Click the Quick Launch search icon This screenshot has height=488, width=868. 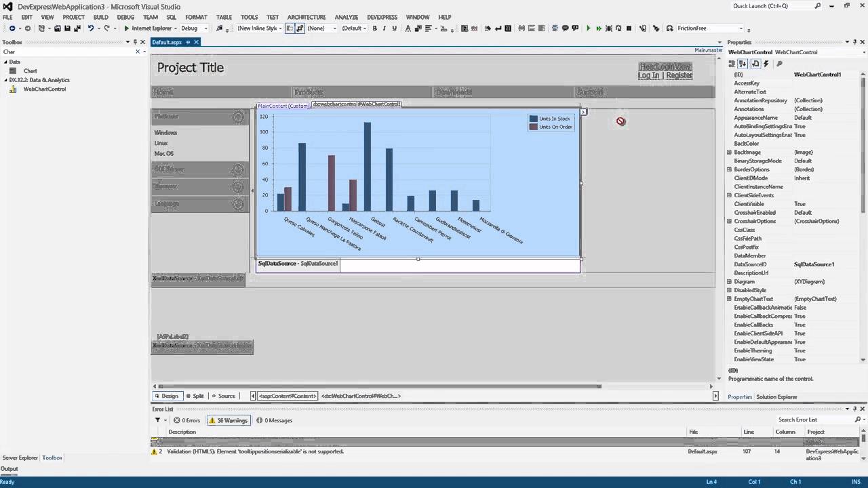click(818, 6)
